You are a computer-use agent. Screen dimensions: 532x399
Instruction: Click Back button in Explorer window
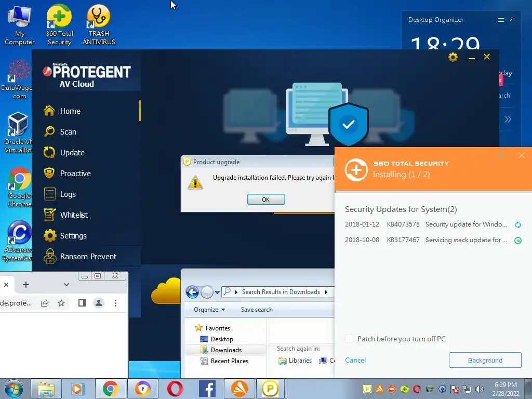tap(192, 292)
